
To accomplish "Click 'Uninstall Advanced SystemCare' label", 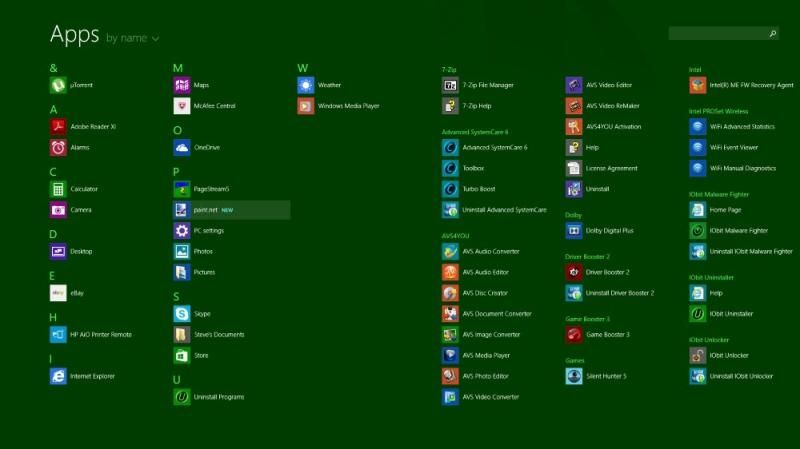I will pyautogui.click(x=504, y=210).
